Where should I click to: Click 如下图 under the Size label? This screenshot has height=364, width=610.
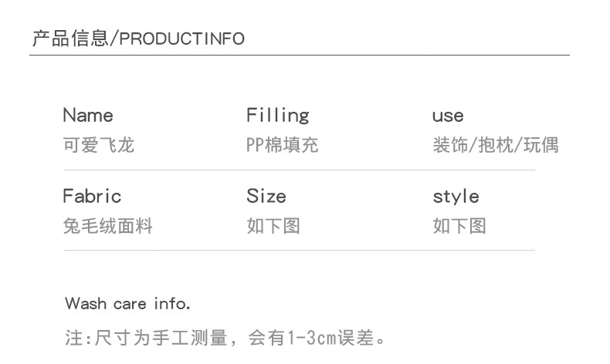[x=273, y=226]
